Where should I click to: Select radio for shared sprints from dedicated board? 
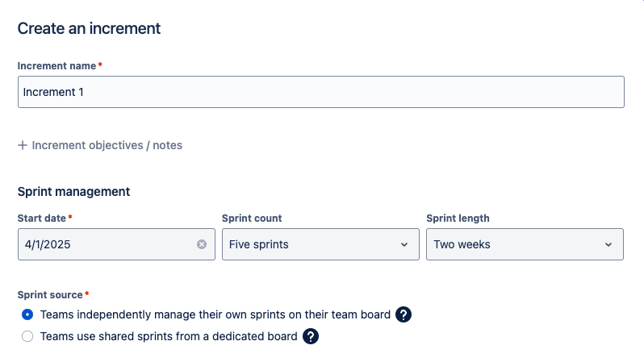pyautogui.click(x=27, y=336)
